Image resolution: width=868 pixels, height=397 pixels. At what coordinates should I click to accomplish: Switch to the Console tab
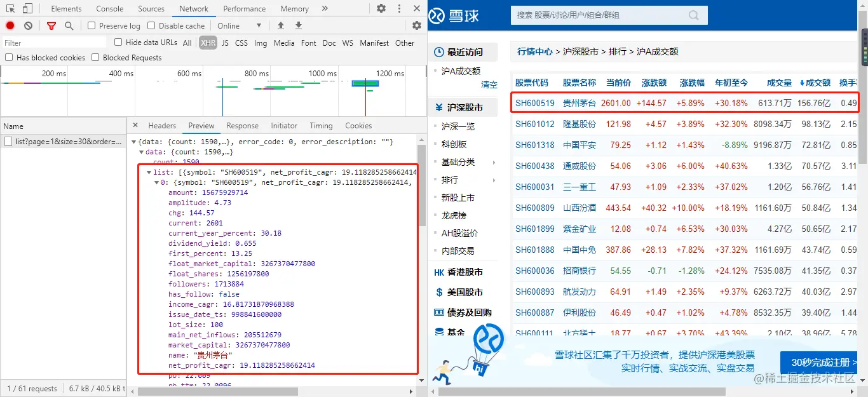110,8
